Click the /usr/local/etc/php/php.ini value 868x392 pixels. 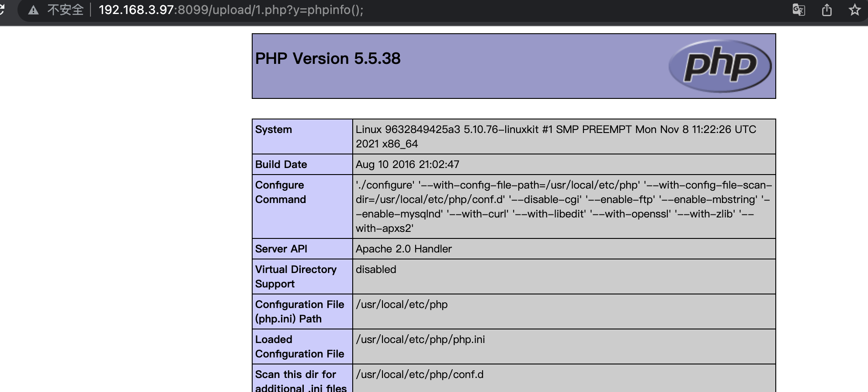[420, 339]
